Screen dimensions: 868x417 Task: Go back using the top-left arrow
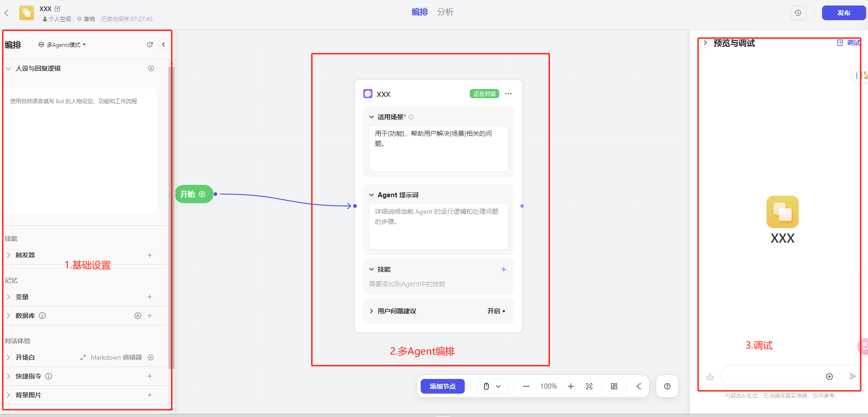(6, 13)
